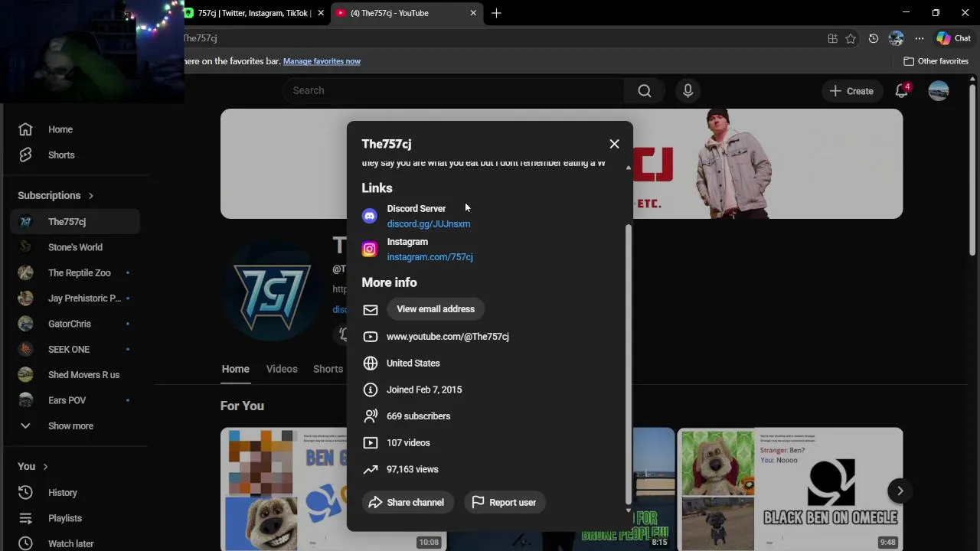Add page to favorites star icon
980x551 pixels.
point(851,38)
